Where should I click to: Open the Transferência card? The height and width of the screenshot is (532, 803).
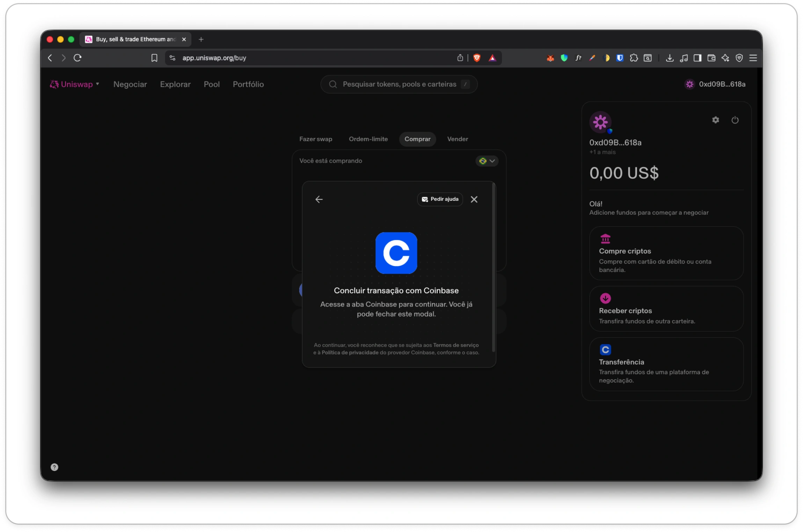point(666,364)
